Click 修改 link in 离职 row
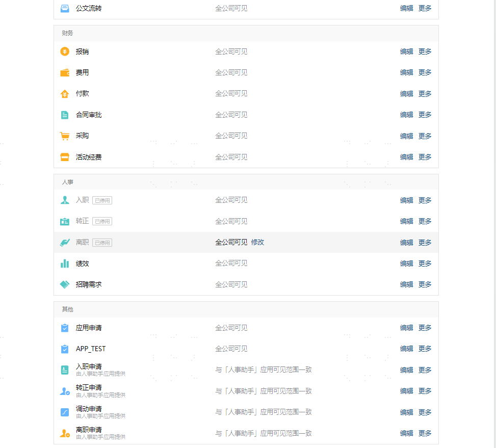This screenshot has height=448, width=496. point(257,242)
